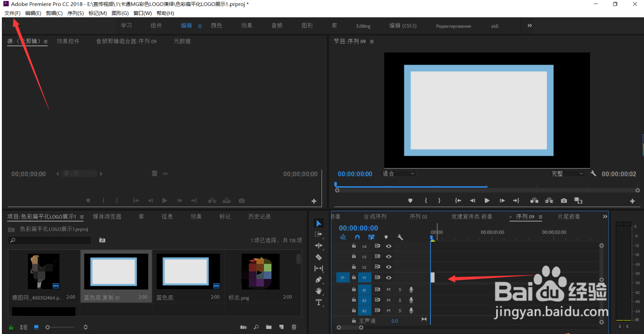Toggle timeline Snap magnet icon
This screenshot has height=334, width=644.
(357, 237)
